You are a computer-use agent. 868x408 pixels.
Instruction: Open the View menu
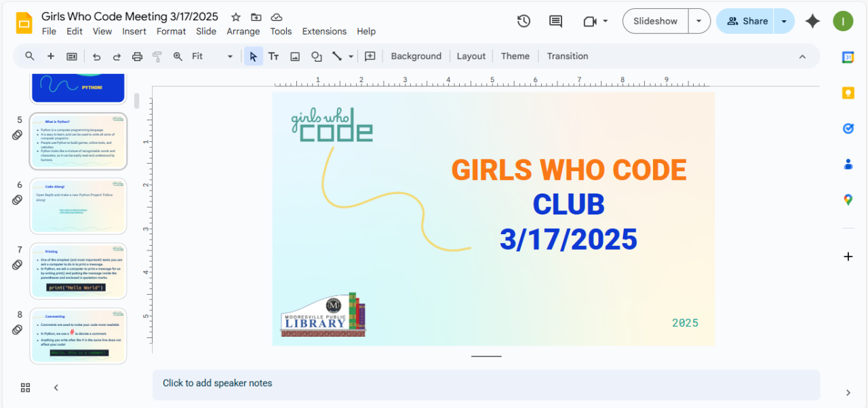pyautogui.click(x=102, y=31)
